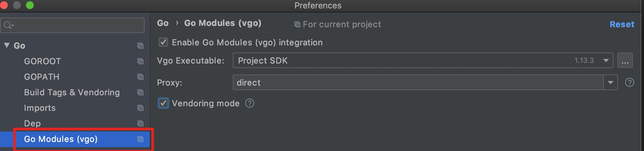Click the project-level icon beside GOROOT

pyautogui.click(x=140, y=61)
